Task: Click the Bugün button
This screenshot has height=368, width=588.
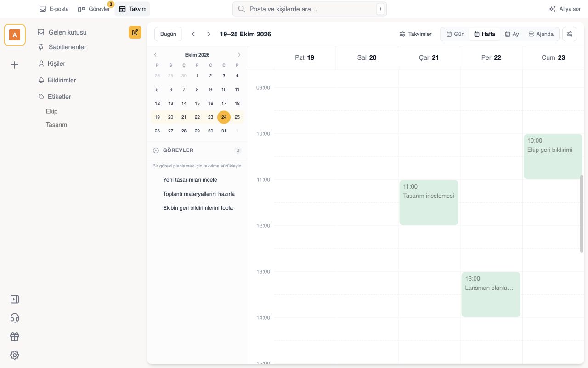Action: click(x=168, y=34)
